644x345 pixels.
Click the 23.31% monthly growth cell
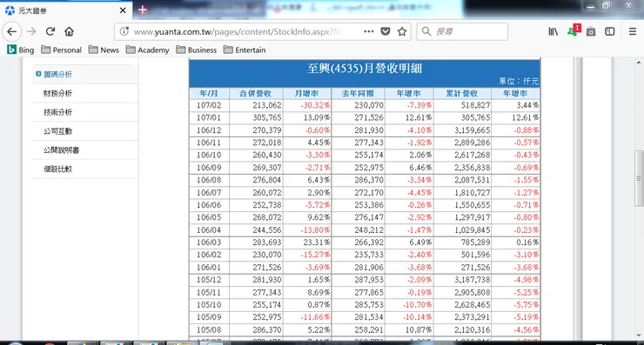pos(316,242)
